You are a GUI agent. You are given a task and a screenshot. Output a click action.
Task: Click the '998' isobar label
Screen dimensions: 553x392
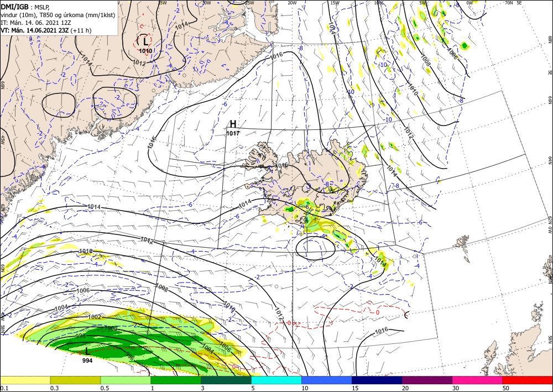pyautogui.click(x=81, y=336)
